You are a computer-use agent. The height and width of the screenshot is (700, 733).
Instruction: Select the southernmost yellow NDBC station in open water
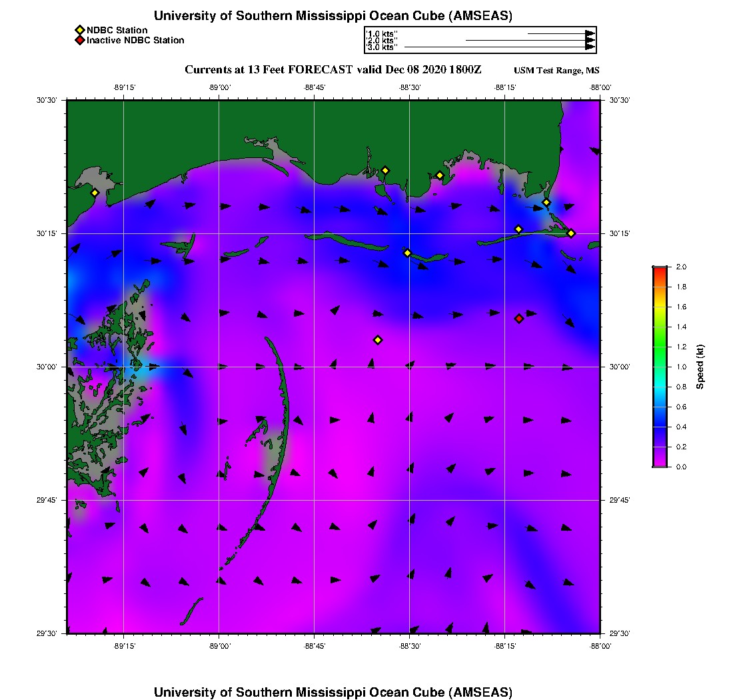[x=378, y=340]
